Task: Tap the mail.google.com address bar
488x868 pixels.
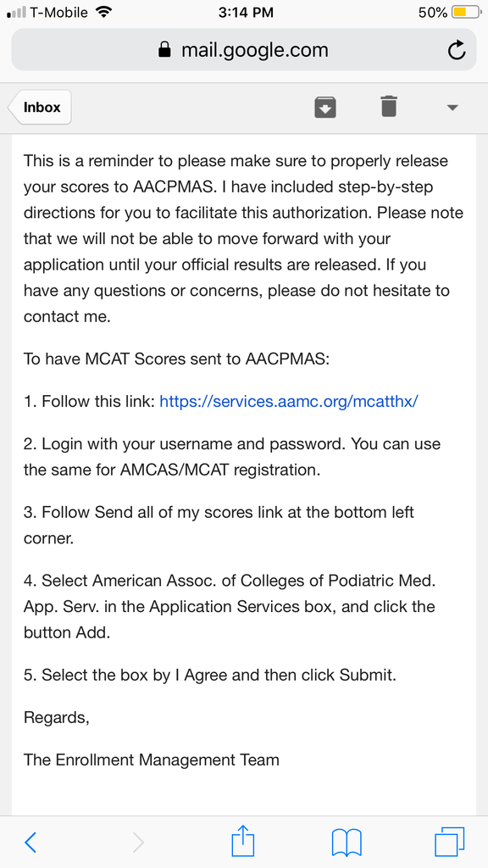Action: pyautogui.click(x=244, y=50)
